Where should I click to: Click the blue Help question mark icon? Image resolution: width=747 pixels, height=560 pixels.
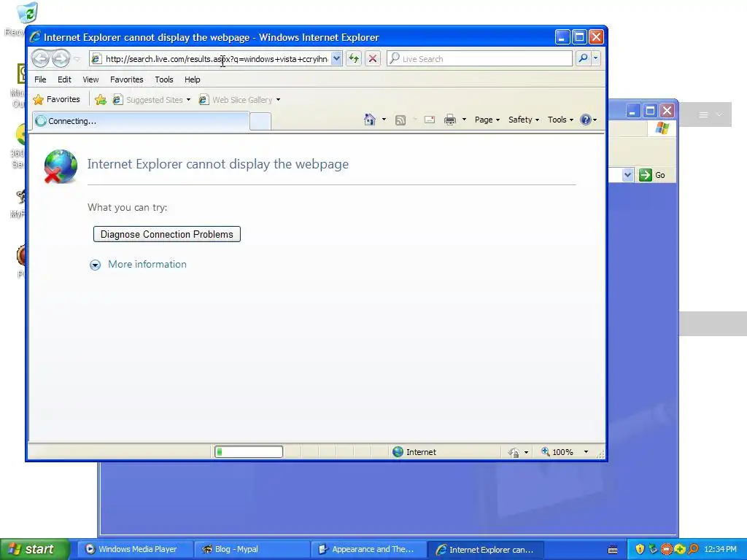(586, 120)
